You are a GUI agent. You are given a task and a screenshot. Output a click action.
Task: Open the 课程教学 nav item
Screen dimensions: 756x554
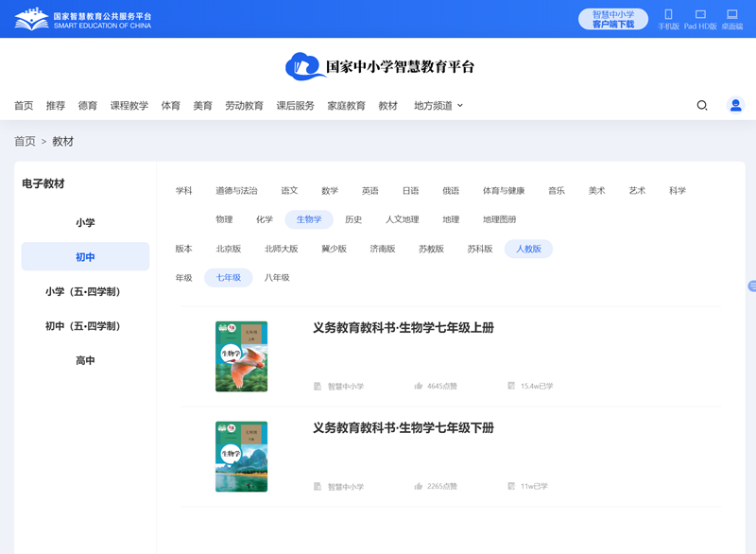(129, 105)
